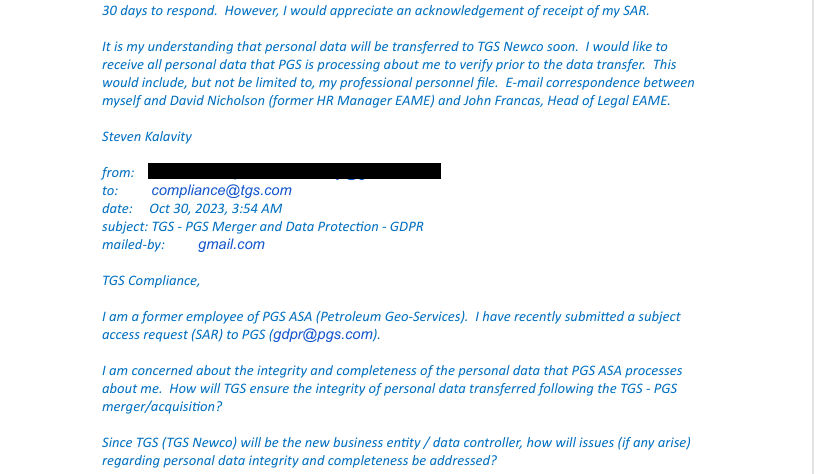
Task: Click 'I am a former employee' sentence
Action: 284,317
